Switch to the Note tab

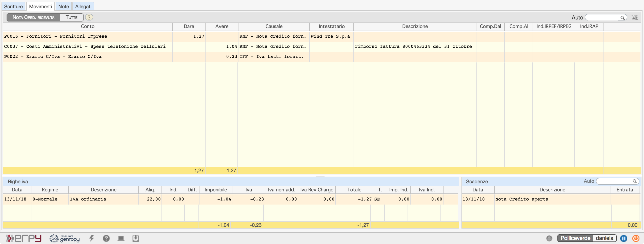click(x=64, y=7)
